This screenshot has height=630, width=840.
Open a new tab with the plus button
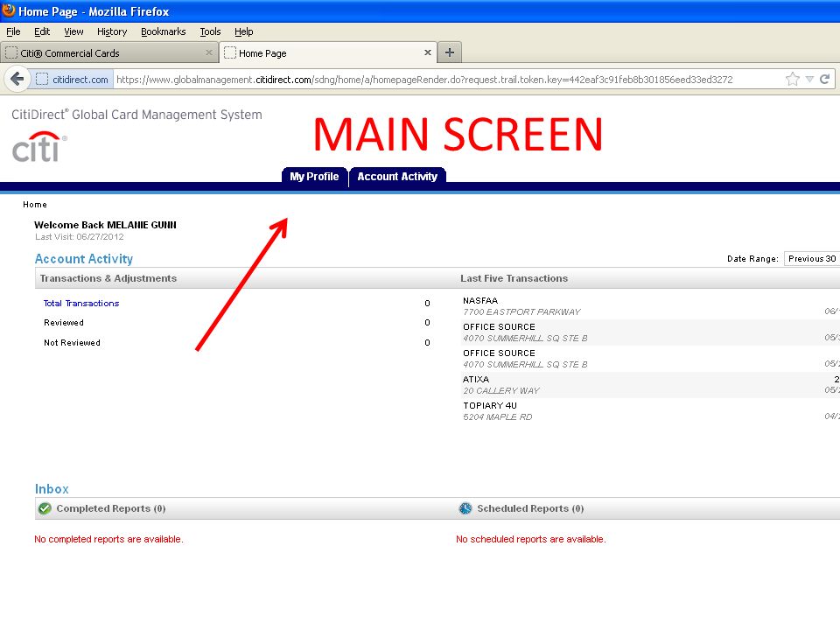tap(450, 52)
